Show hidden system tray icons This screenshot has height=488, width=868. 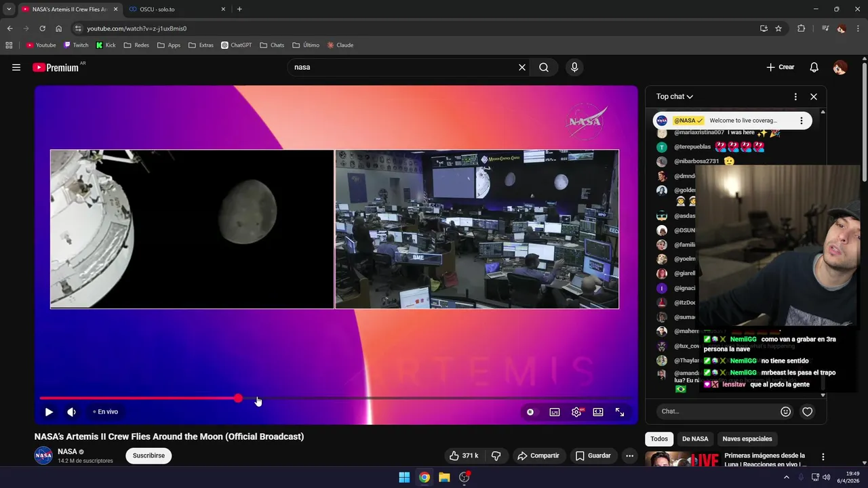pyautogui.click(x=787, y=477)
